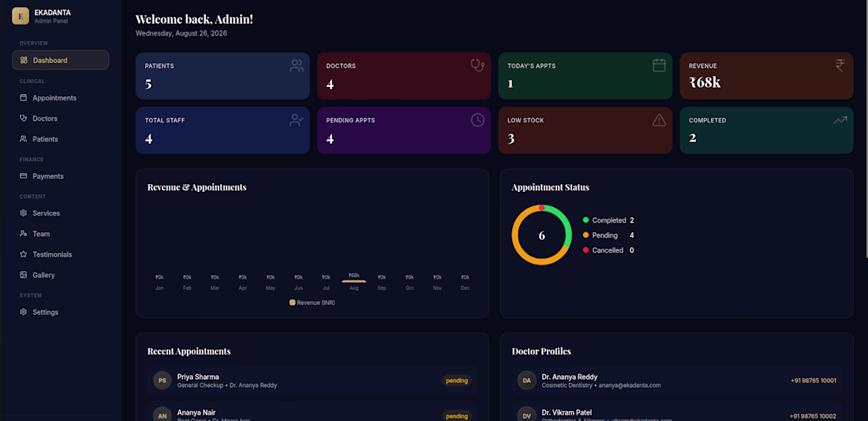Click the warning triangle on Low Stock card
Viewport: 868px width, 421px height.
pos(659,119)
